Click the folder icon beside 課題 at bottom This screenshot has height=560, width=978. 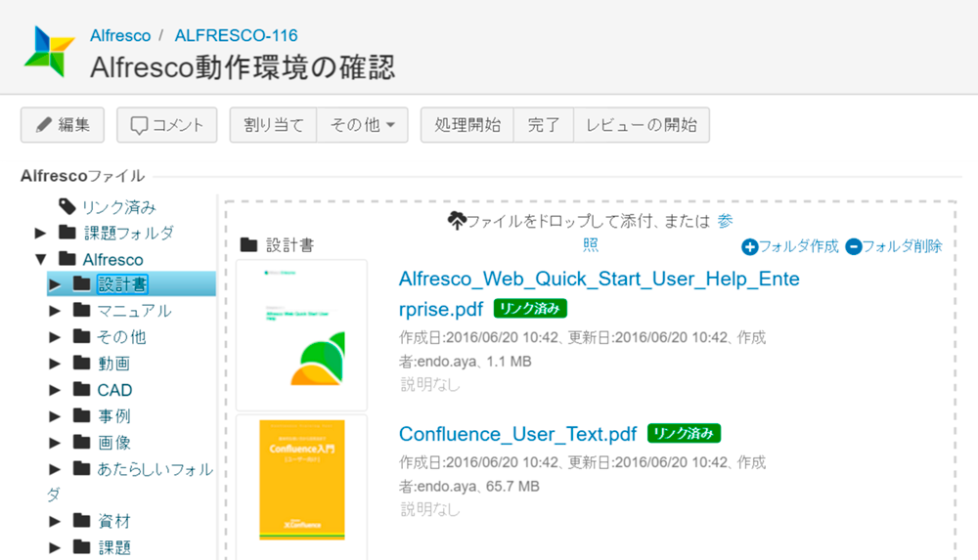82,547
